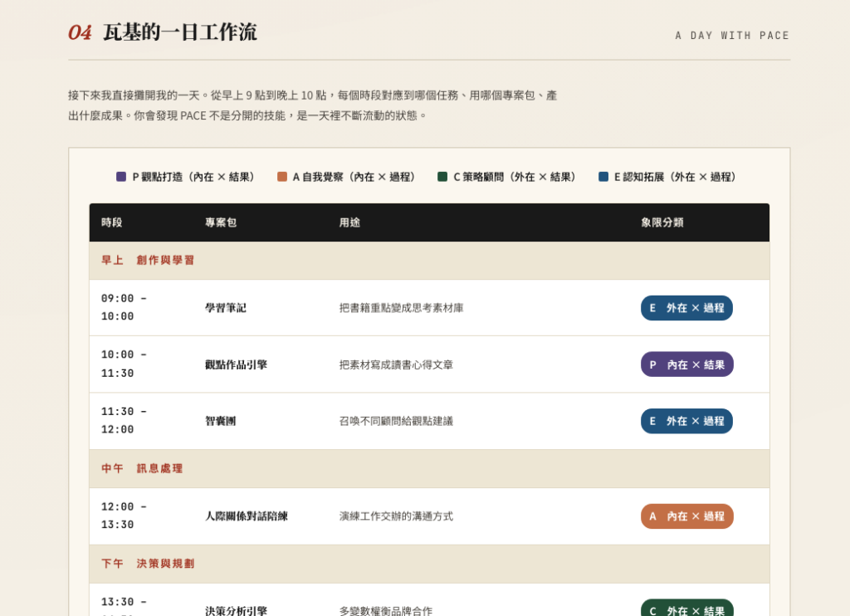Image resolution: width=850 pixels, height=616 pixels.
Task: Click the green C 策略顧問 legend swatch
Action: coord(442,177)
